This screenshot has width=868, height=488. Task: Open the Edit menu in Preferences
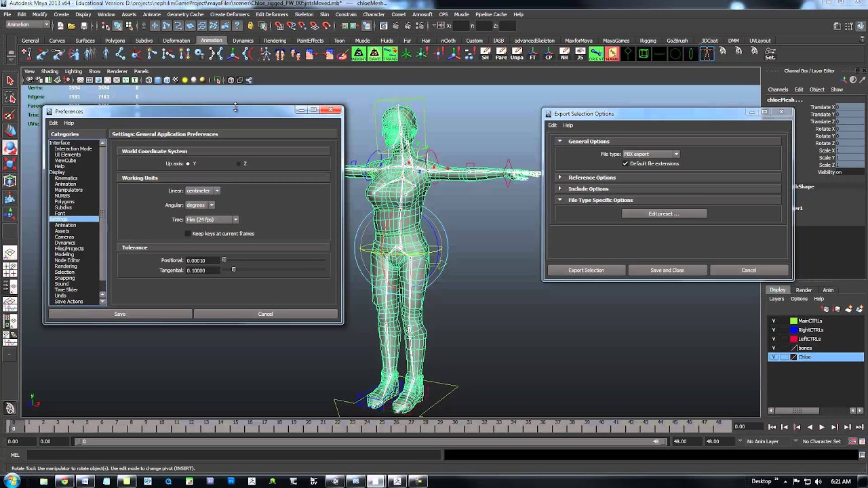pyautogui.click(x=53, y=123)
